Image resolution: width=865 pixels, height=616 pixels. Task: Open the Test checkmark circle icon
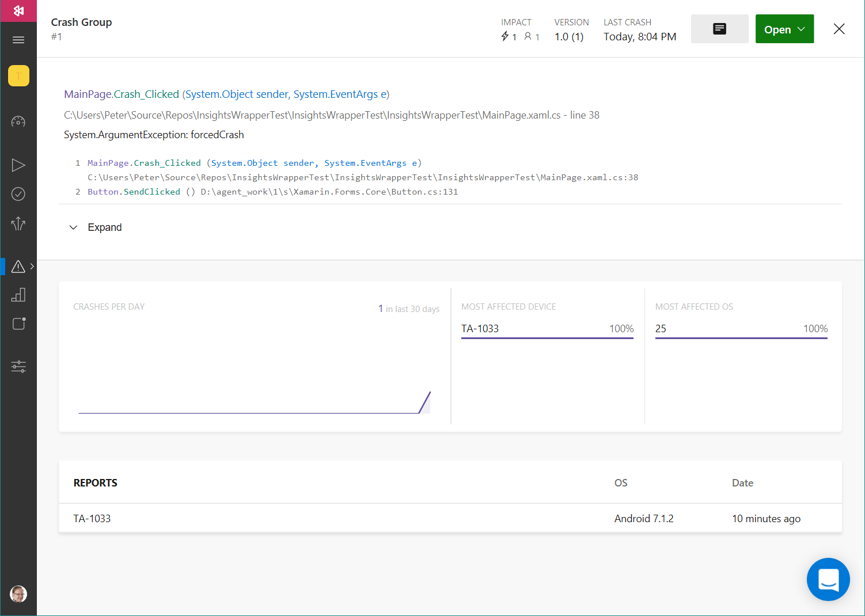click(18, 194)
